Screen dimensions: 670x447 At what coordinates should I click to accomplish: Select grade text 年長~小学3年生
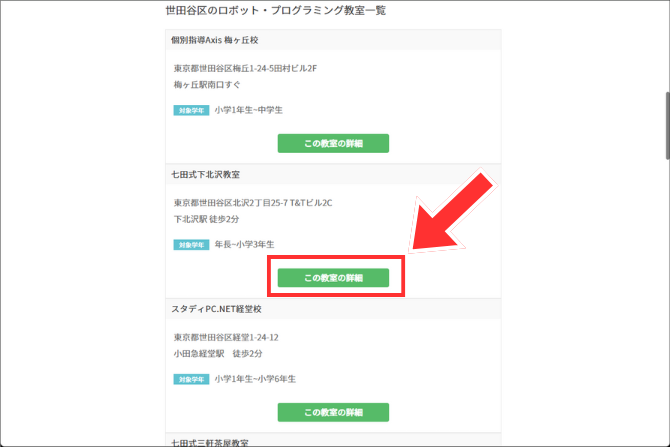244,244
